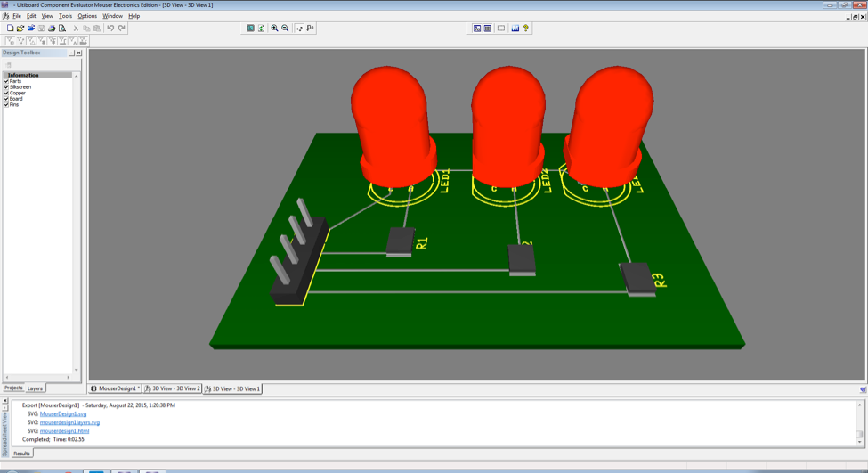Close the Design Toolbox panel
Viewport: 868px width, 474px height.
pyautogui.click(x=78, y=53)
